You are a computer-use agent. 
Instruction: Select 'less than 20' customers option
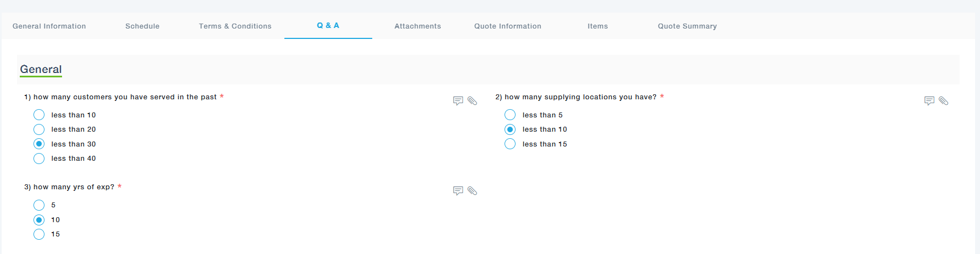pyautogui.click(x=39, y=129)
